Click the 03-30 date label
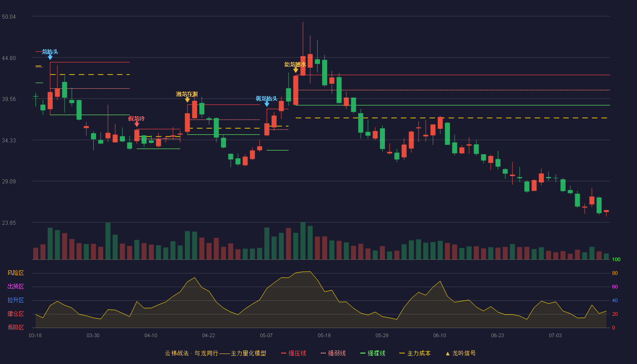Image resolution: width=637 pixels, height=364 pixels. (93, 335)
